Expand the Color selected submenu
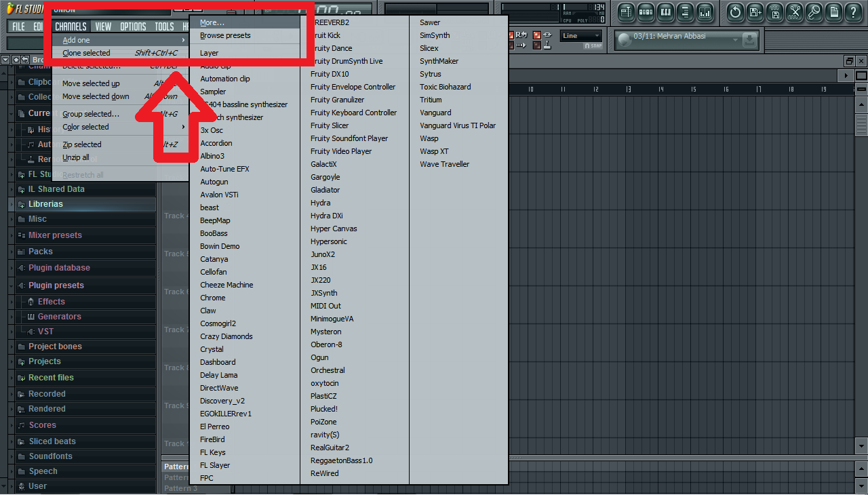 point(183,127)
